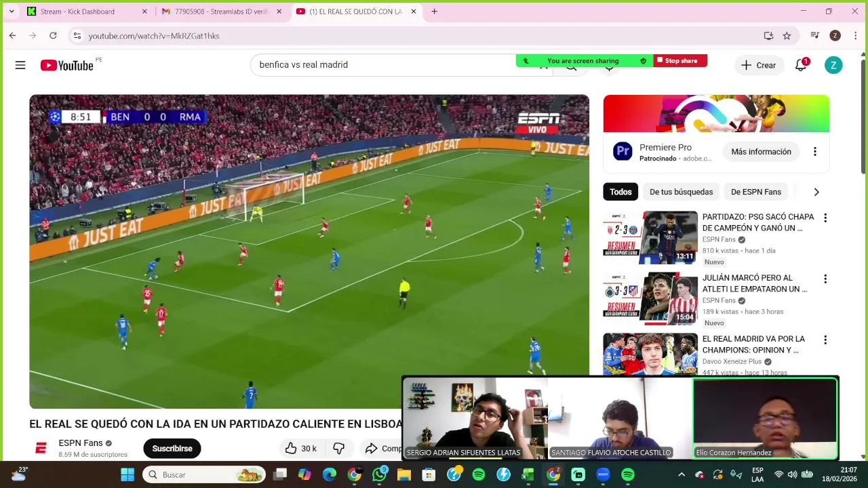Click the browser address bar URL
This screenshot has width=868, height=488.
tap(153, 35)
